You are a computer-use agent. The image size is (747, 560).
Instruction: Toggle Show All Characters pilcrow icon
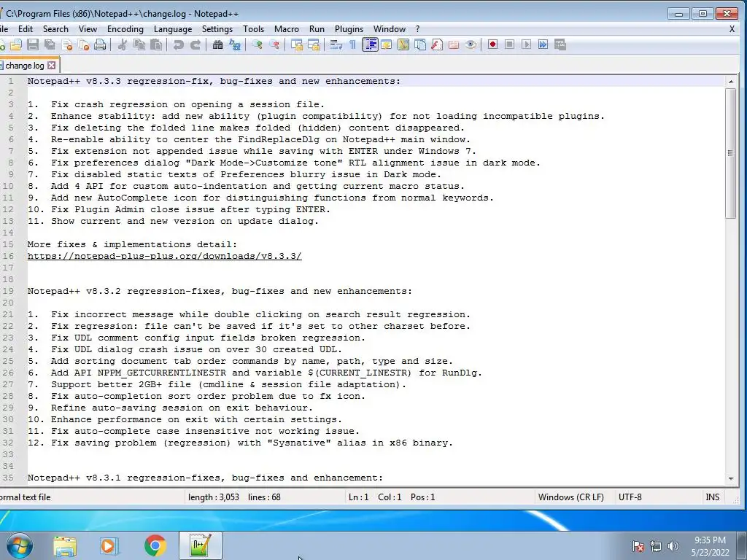tap(352, 44)
